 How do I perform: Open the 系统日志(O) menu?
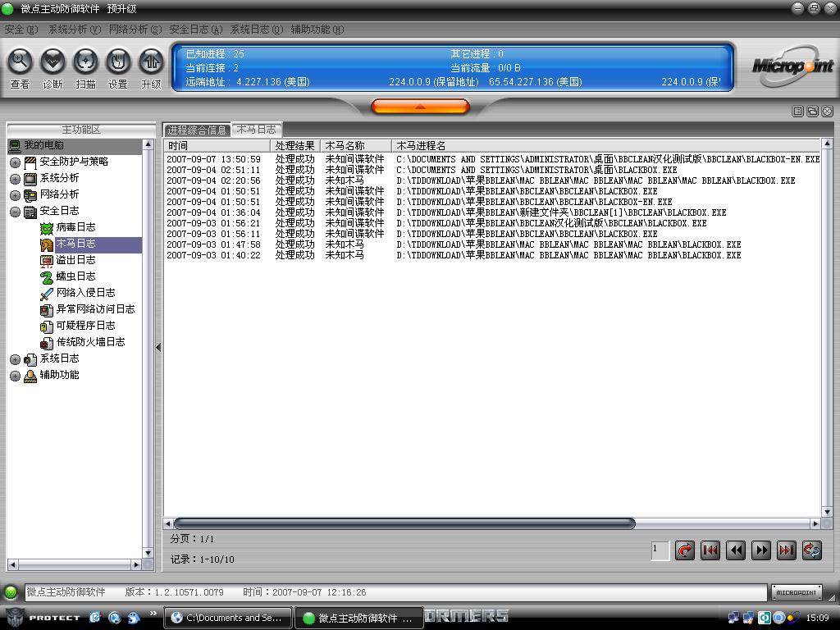pos(257,30)
